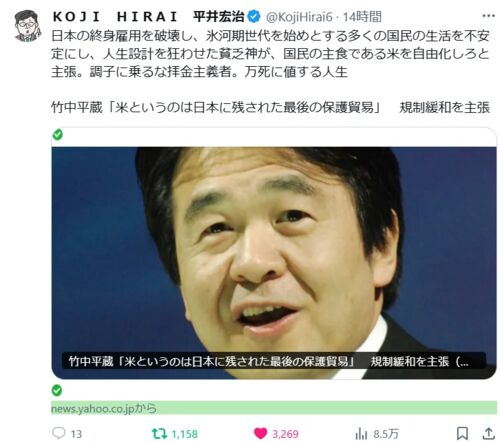Click the 1,158 retweet count
The height and width of the screenshot is (442, 500).
184,434
